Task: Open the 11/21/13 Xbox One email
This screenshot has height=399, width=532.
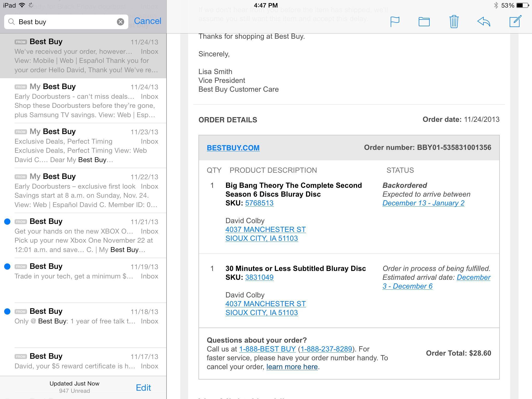Action: pyautogui.click(x=86, y=235)
